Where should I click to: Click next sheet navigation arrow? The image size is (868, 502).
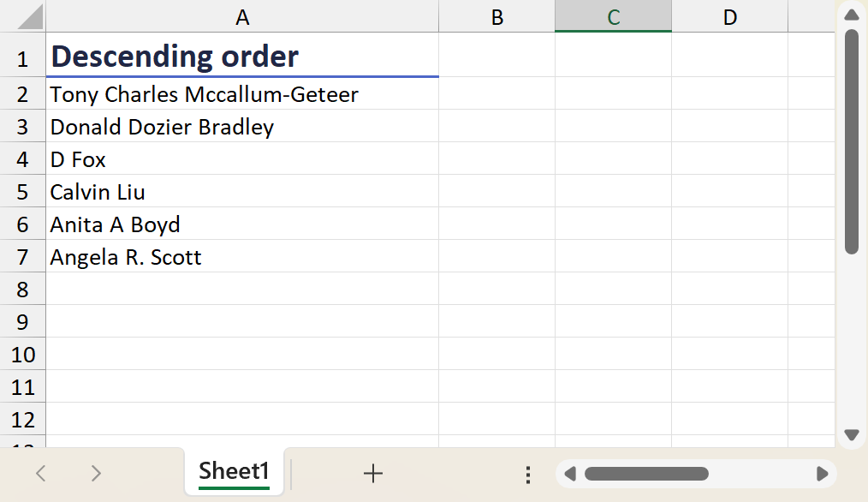pyautogui.click(x=96, y=473)
